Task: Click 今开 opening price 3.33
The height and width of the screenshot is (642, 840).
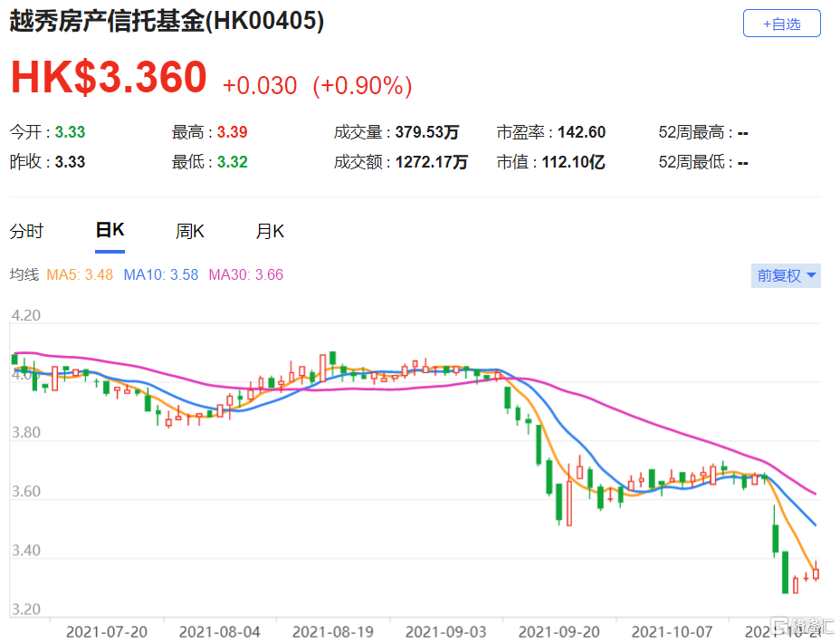Action: (71, 132)
